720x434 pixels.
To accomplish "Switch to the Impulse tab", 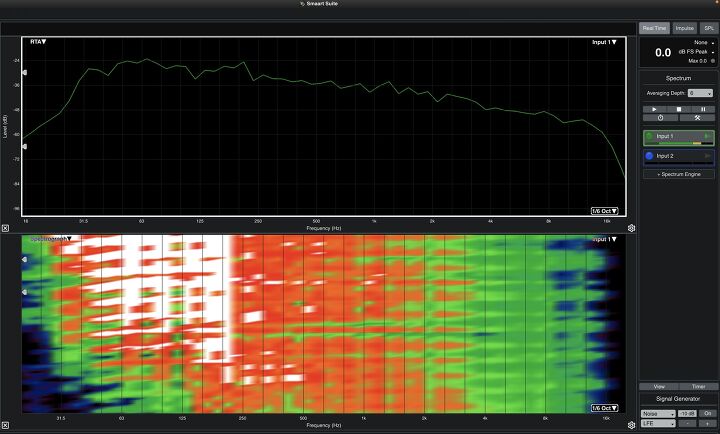I will [x=684, y=28].
